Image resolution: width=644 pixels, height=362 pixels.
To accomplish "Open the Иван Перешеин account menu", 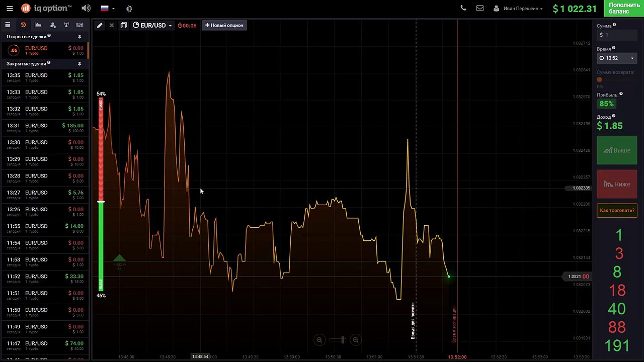I will click(x=518, y=9).
